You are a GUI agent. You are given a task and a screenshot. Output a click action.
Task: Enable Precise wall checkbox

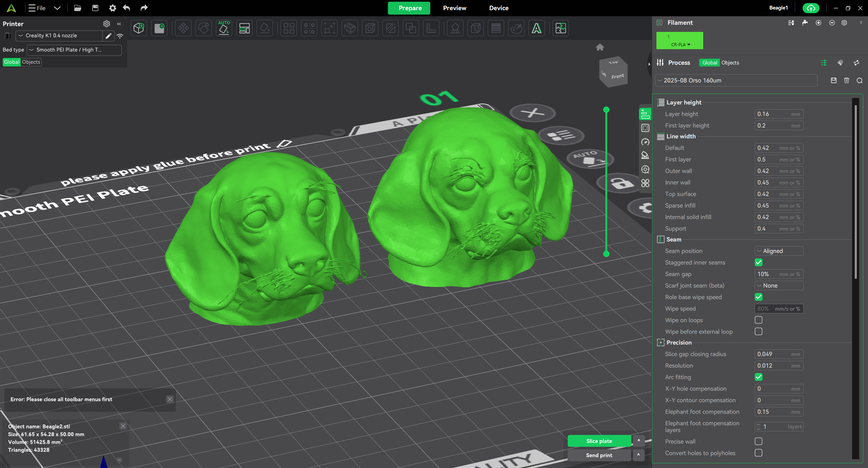(x=758, y=442)
